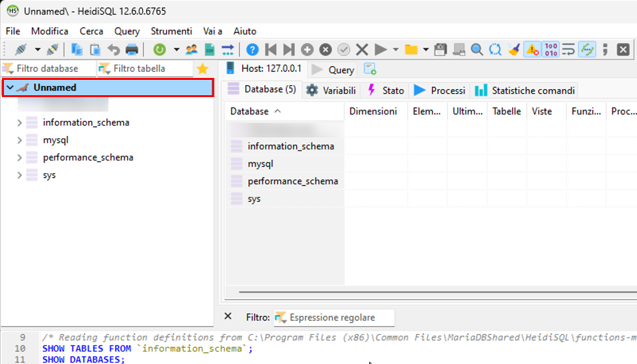Open the dropdown arrow beside folder icon
The height and width of the screenshot is (364, 637).
coord(426,50)
